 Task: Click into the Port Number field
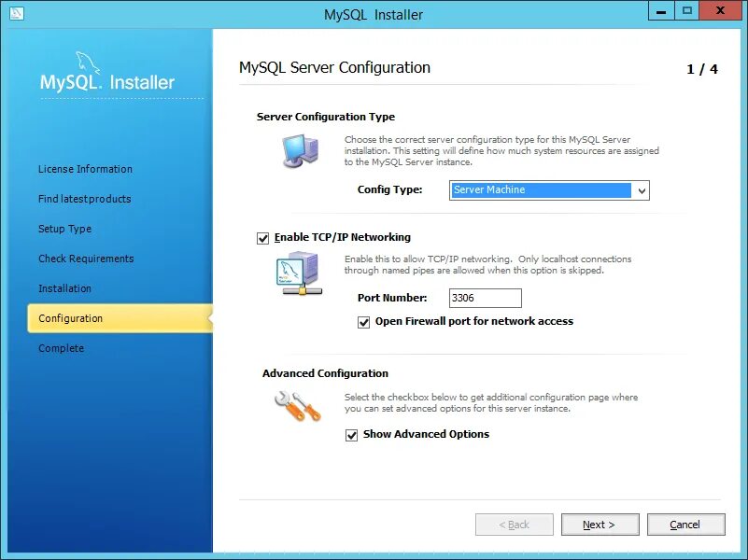coord(486,299)
